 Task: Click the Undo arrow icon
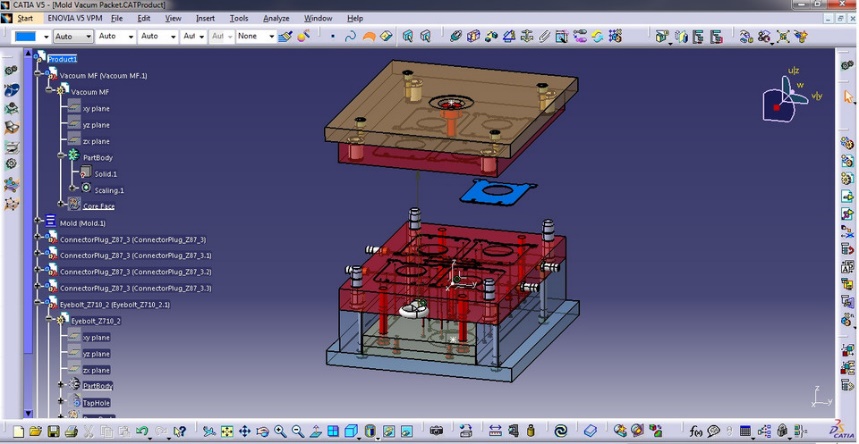[x=142, y=432]
